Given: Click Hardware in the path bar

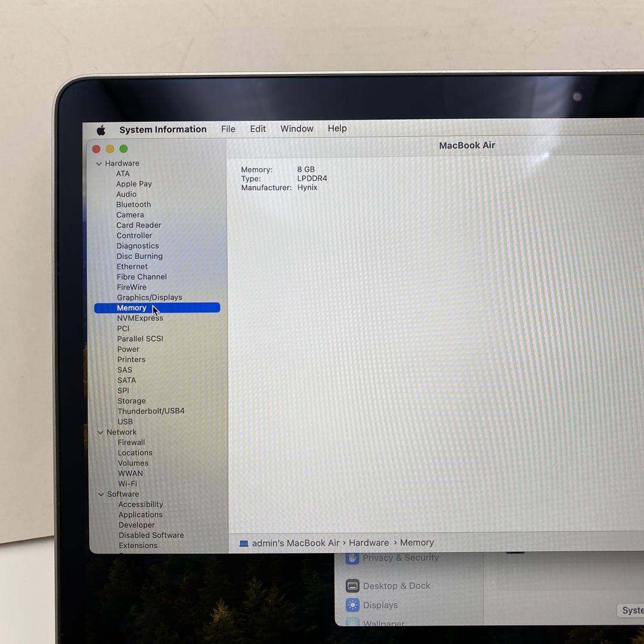Looking at the screenshot, I should [369, 543].
